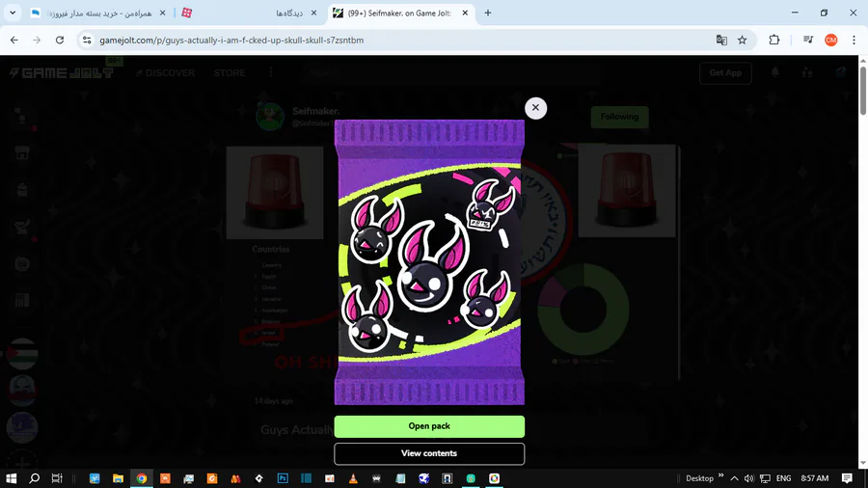This screenshot has height=488, width=868.
Task: Open the Windows notification center
Action: 847,478
